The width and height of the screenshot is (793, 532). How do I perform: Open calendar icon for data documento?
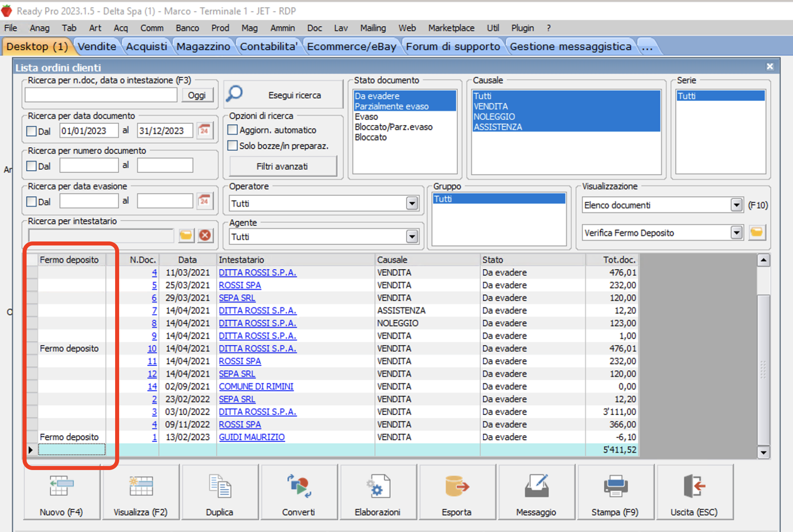(204, 131)
